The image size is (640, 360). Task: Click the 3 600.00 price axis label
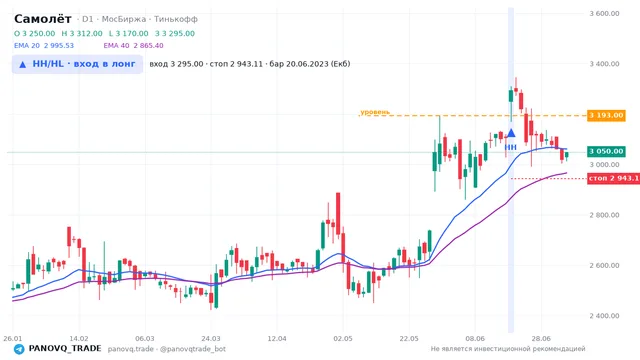pos(604,13)
